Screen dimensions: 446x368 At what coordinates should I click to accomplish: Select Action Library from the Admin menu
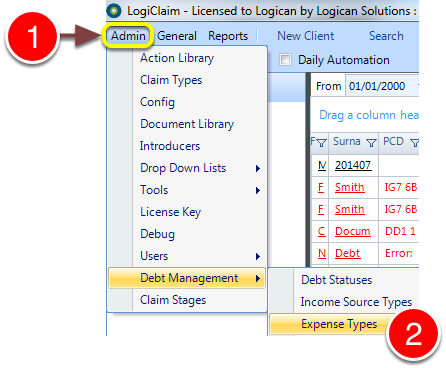point(187,58)
